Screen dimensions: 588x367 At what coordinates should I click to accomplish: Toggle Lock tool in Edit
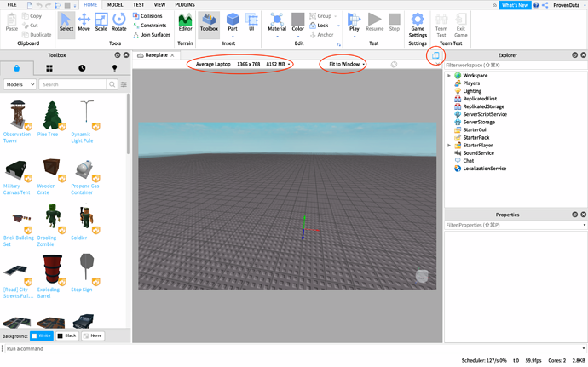319,25
